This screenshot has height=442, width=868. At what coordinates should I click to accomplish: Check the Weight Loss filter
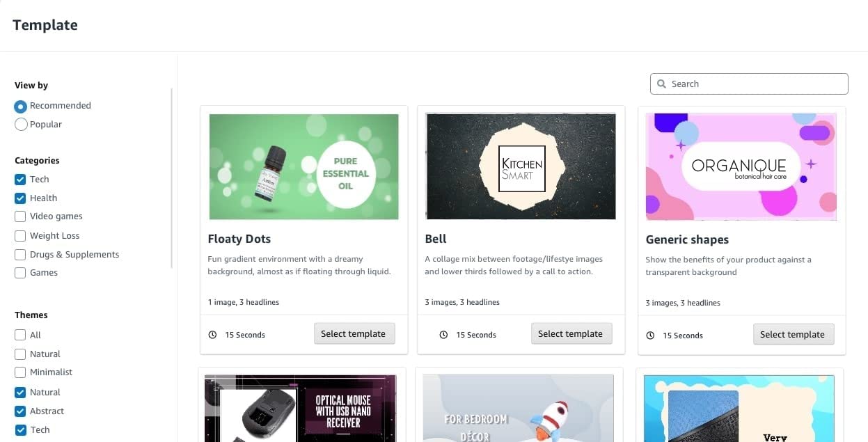coord(19,235)
